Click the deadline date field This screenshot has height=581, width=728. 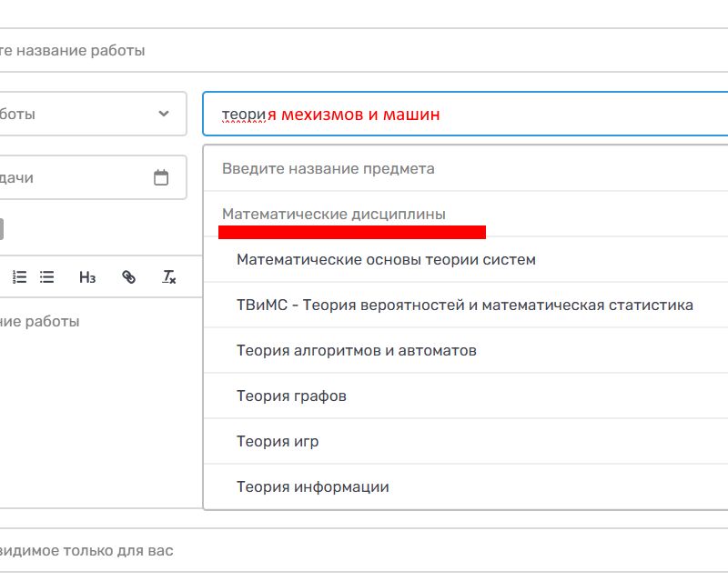point(73,178)
